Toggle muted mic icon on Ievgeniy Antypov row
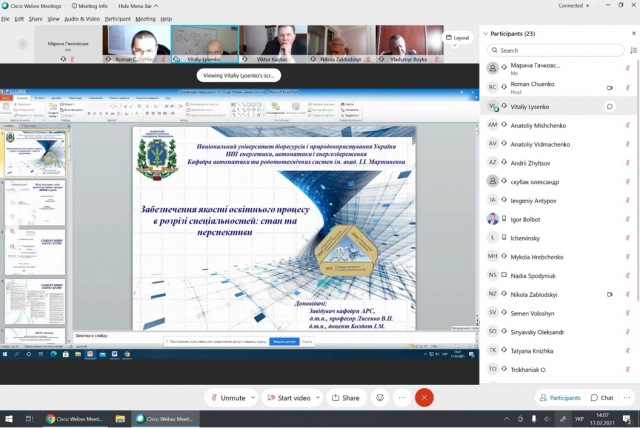640x428 pixels. [x=628, y=200]
